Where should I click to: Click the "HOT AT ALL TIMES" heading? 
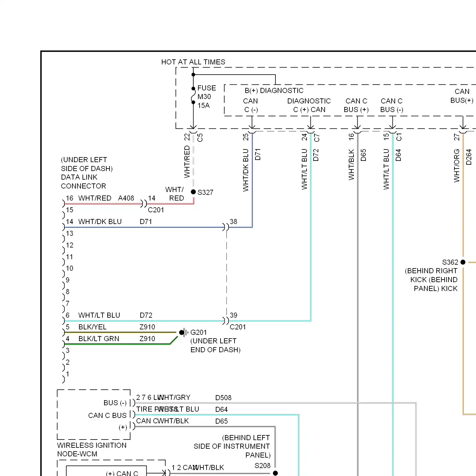193,62
